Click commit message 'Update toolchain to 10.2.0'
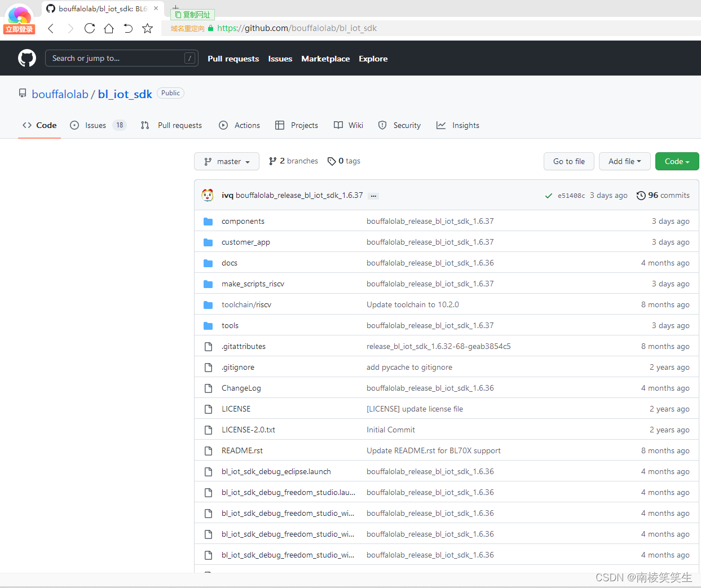Screen dimensions: 701x588 coord(413,305)
